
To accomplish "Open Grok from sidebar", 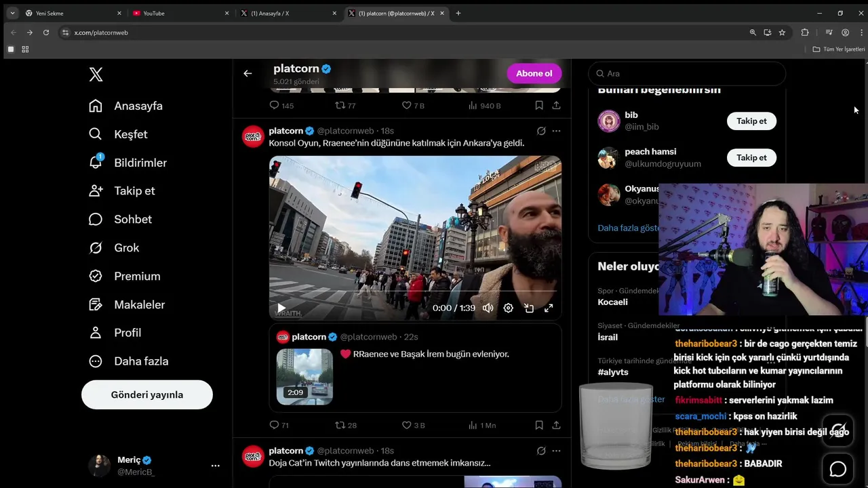I will [114, 247].
